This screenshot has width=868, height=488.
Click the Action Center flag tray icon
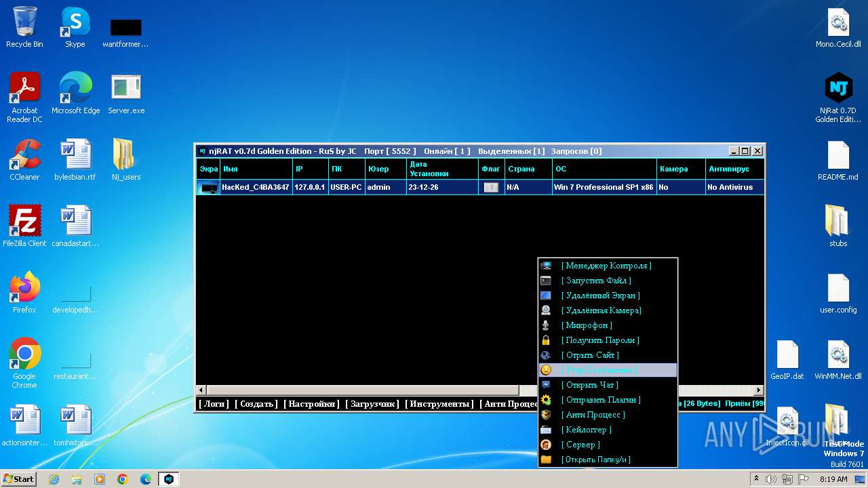click(804, 479)
